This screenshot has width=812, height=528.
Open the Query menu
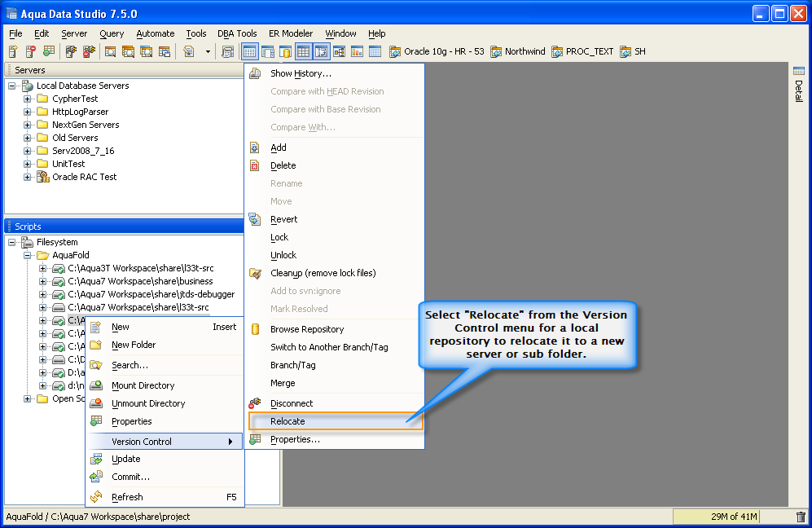coord(112,33)
